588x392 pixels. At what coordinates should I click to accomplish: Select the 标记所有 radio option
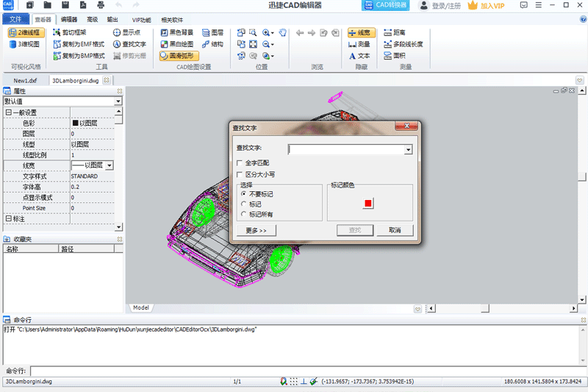(244, 214)
